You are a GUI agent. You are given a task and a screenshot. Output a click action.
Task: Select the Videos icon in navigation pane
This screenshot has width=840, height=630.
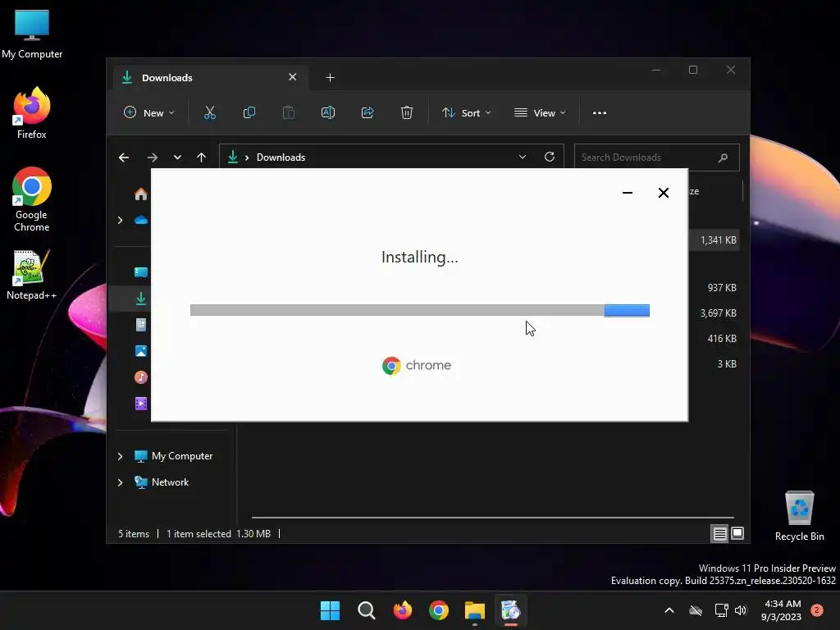click(141, 404)
